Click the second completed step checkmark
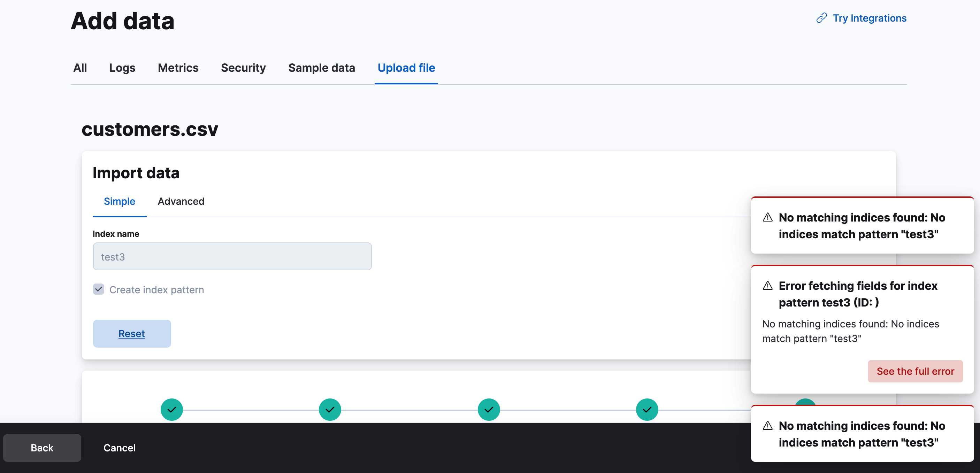The image size is (980, 473). 330,410
